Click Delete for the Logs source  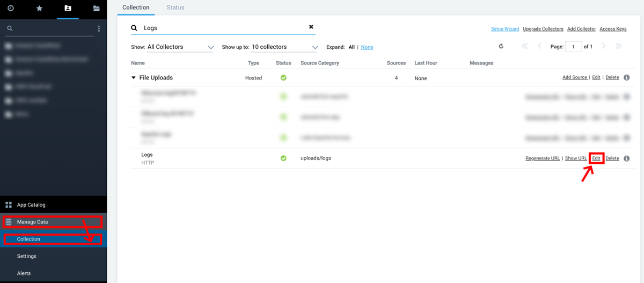coord(612,158)
